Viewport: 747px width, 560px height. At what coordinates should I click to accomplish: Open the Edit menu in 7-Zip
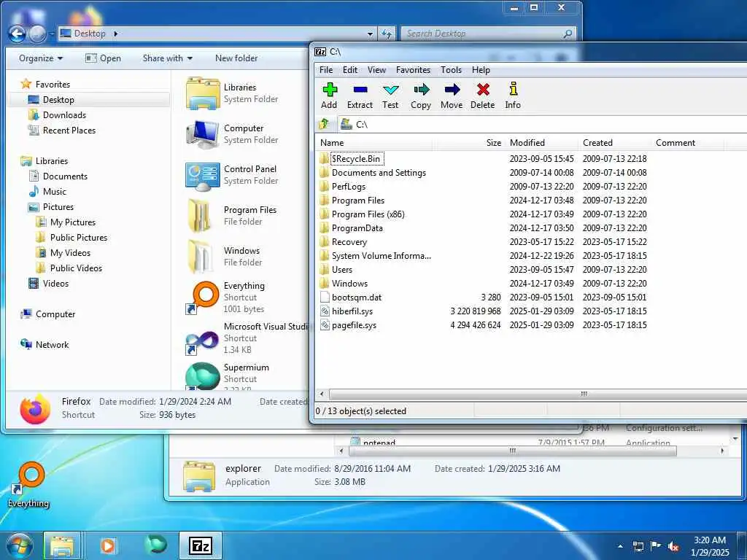coord(350,70)
